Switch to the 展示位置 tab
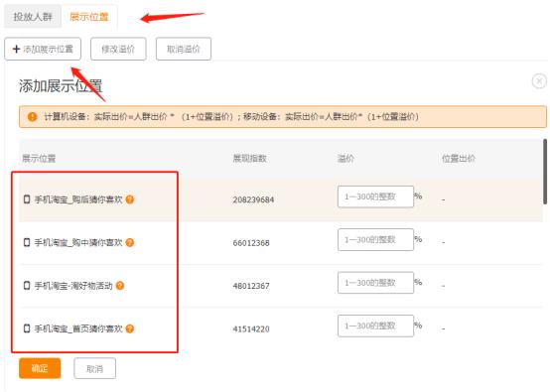The image size is (550, 392). point(89,16)
